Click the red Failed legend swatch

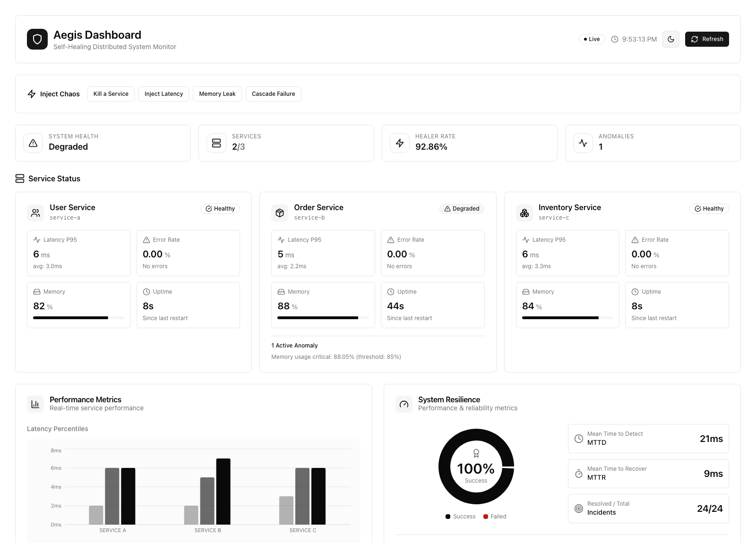coord(486,517)
